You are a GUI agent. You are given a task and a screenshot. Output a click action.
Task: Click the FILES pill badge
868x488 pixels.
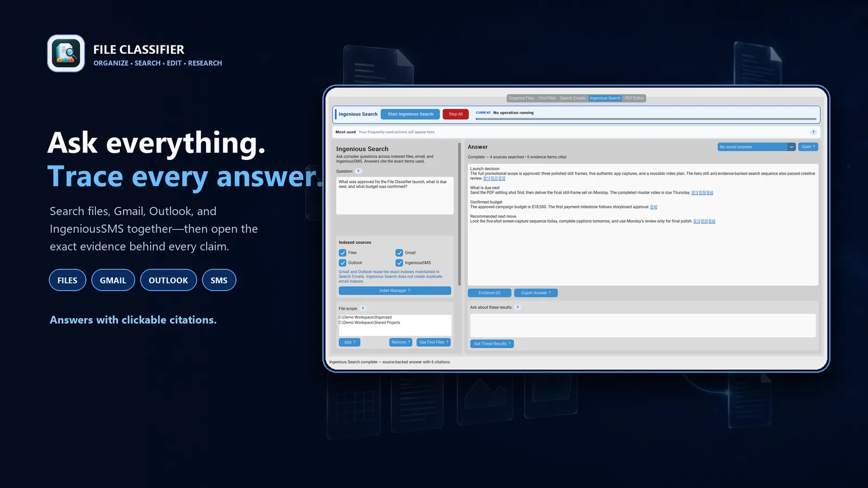67,280
